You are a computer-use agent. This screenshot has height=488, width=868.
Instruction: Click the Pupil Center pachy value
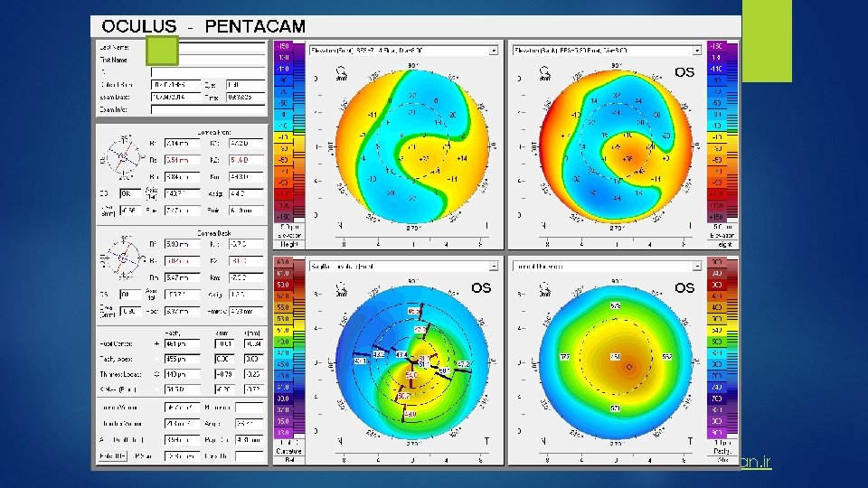tap(182, 343)
